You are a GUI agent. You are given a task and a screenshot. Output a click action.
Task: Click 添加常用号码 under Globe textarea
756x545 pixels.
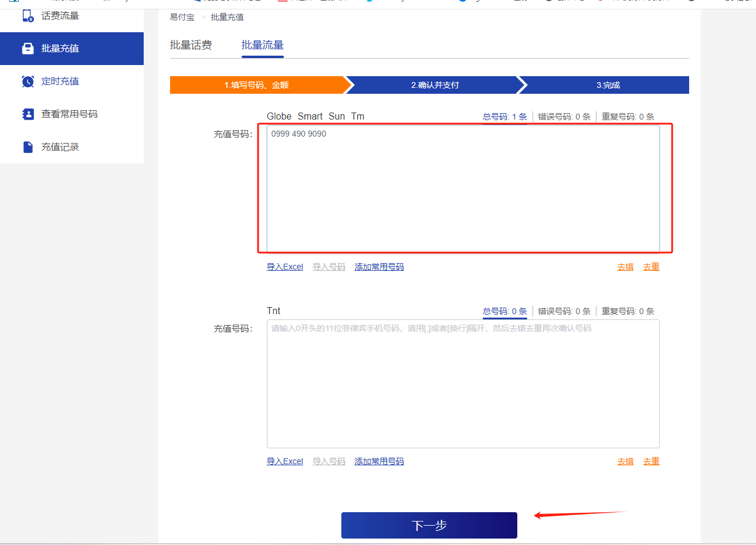[379, 267]
